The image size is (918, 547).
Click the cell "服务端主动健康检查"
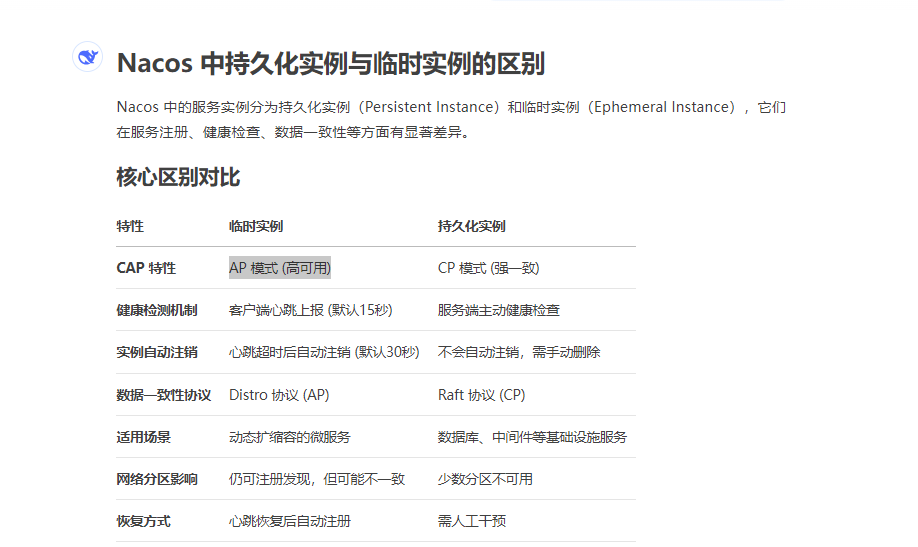[499, 310]
